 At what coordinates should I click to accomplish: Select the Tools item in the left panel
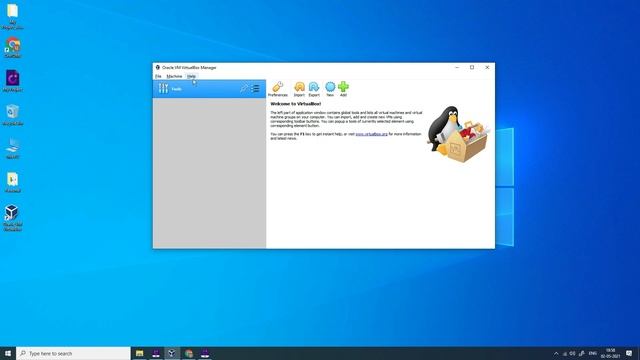click(x=209, y=89)
